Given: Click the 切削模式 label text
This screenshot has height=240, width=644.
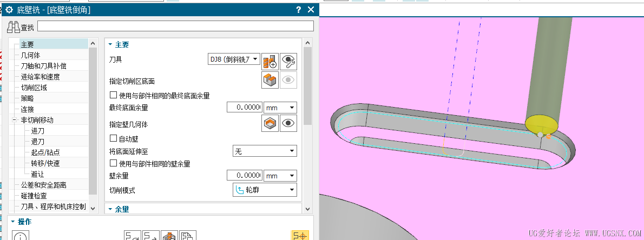Looking at the screenshot, I should coord(122,190).
